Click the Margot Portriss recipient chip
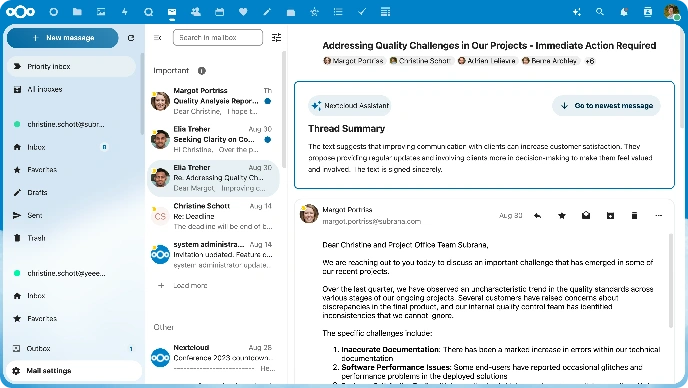 pyautogui.click(x=354, y=61)
